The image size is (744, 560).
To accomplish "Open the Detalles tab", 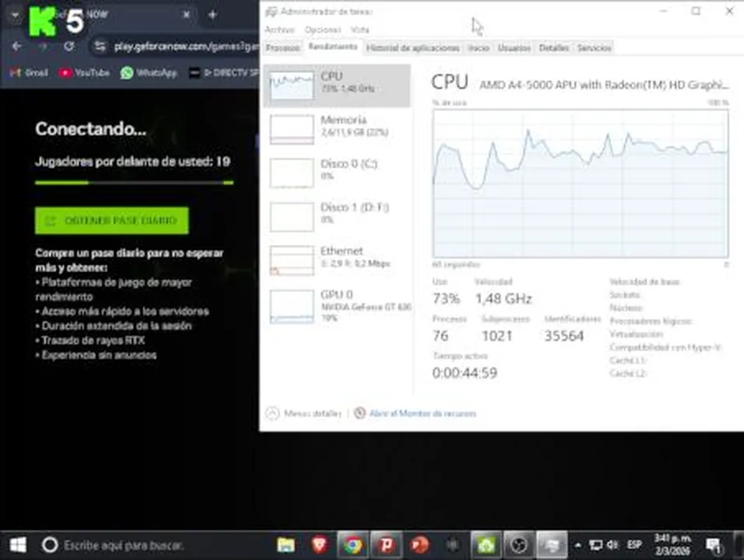I will (554, 47).
